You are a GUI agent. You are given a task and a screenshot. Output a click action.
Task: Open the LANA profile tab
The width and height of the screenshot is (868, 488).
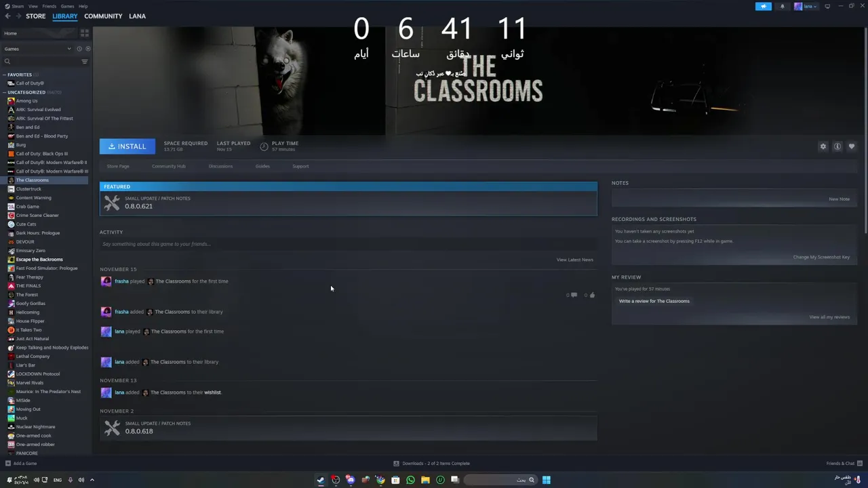(x=137, y=16)
